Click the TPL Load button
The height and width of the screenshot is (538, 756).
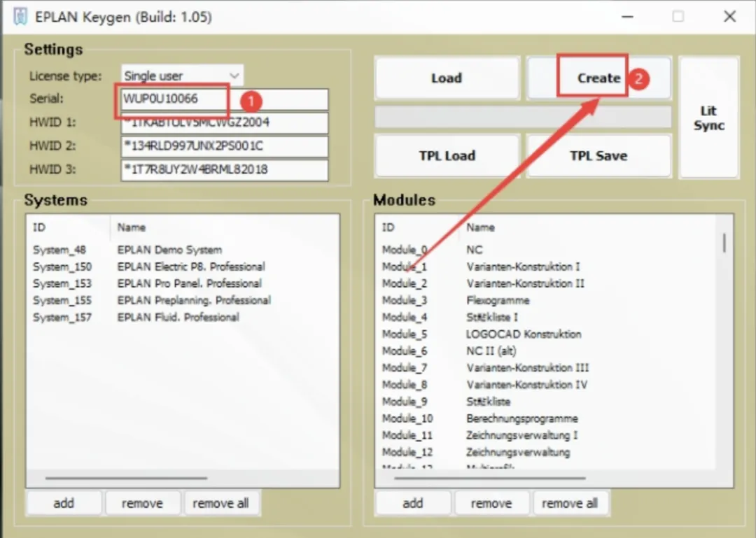tap(447, 156)
